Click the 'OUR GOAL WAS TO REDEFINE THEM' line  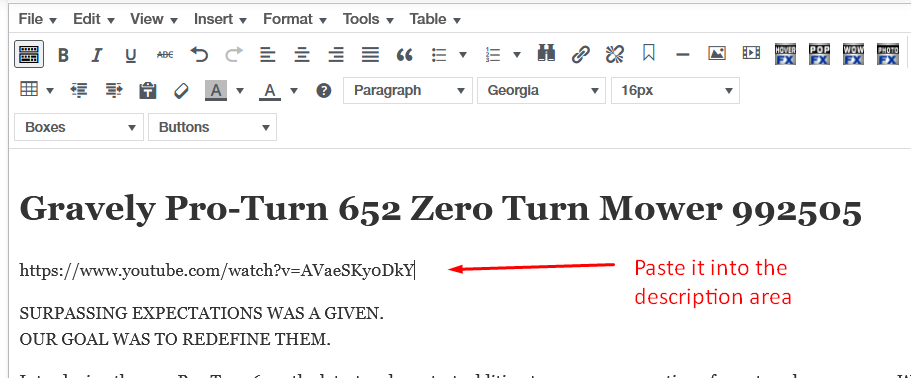(175, 340)
